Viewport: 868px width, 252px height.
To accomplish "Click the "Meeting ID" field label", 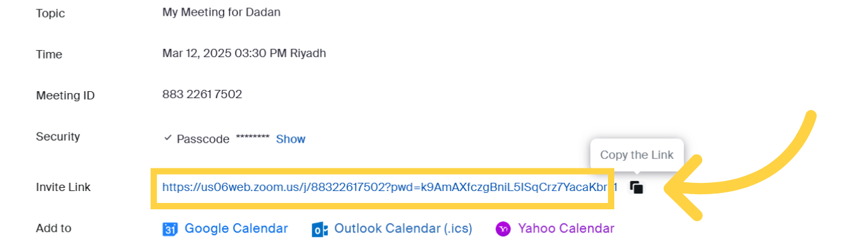I will (x=65, y=96).
